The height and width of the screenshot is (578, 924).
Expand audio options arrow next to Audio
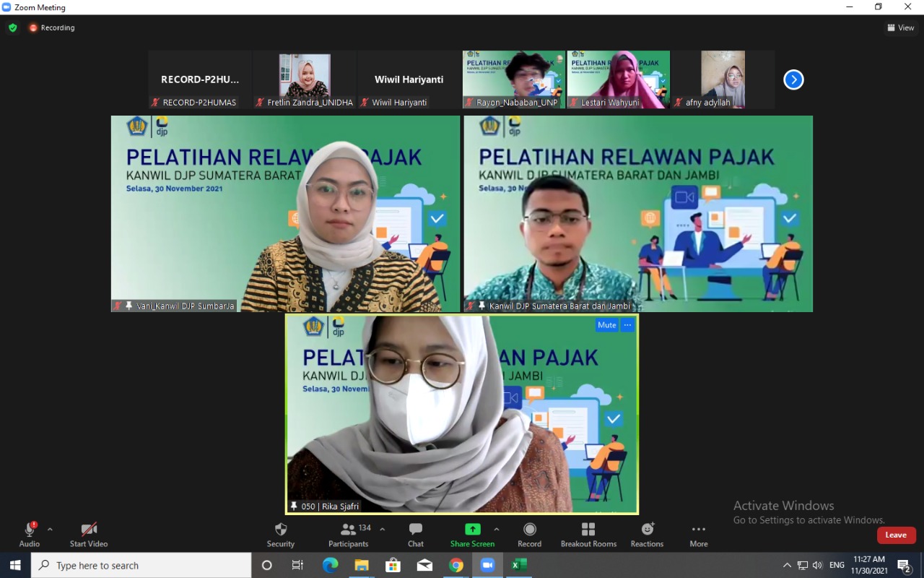point(50,529)
